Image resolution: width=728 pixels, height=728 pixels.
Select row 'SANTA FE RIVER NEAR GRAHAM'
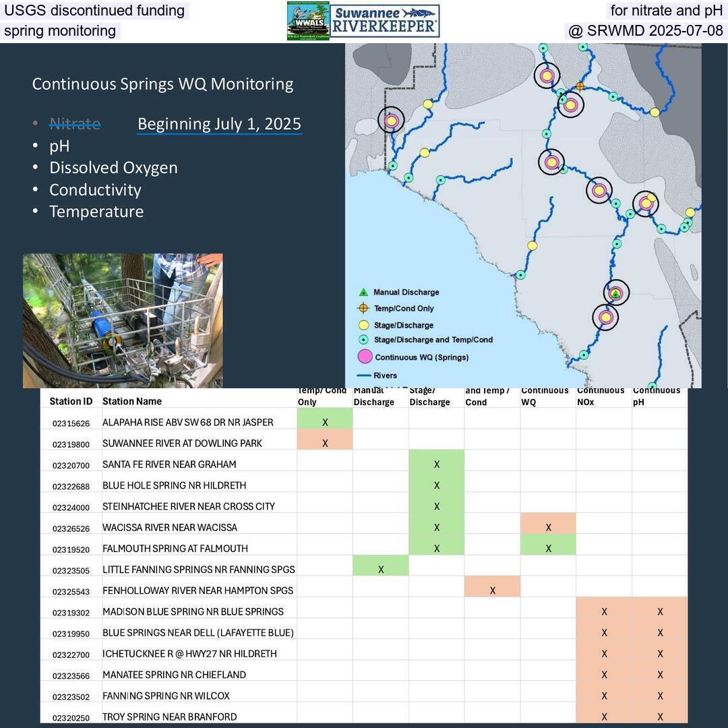pyautogui.click(x=363, y=460)
